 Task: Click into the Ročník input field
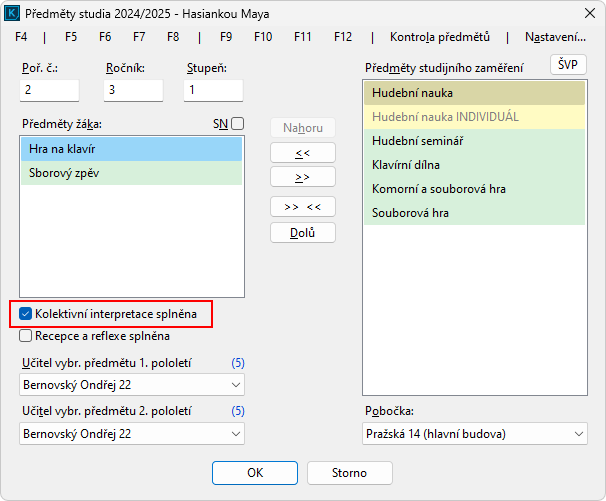point(132,90)
